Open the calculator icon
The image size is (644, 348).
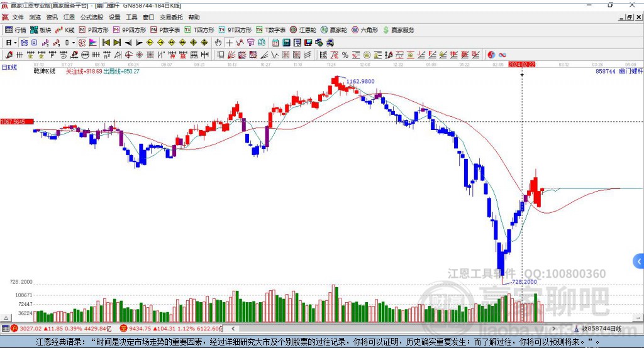pyautogui.click(x=287, y=43)
